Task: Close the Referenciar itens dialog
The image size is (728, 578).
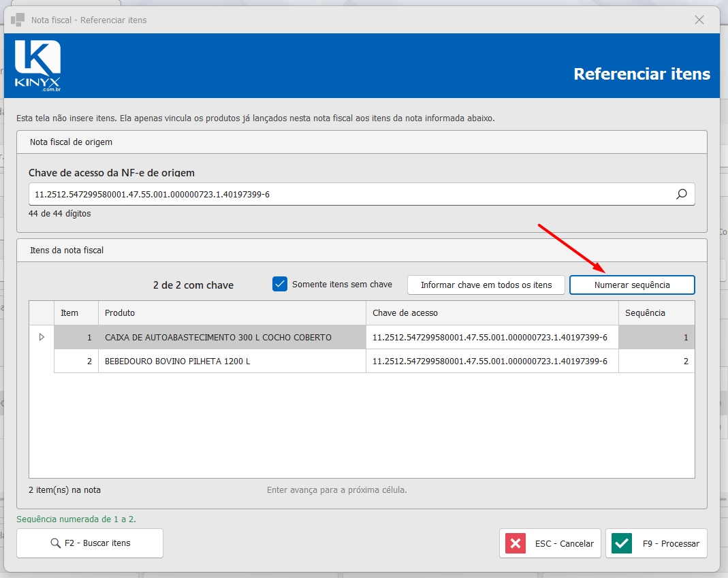Action: point(699,20)
